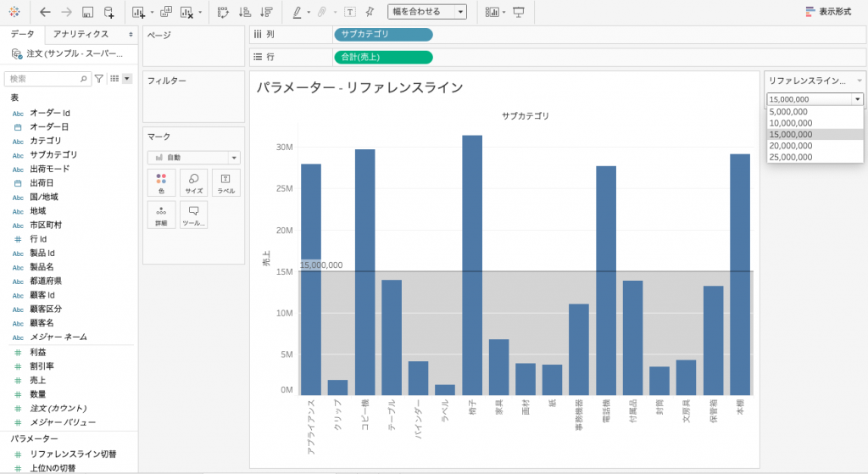Open the 自動 mark type dropdown
Image resolution: width=868 pixels, height=474 pixels.
[194, 158]
